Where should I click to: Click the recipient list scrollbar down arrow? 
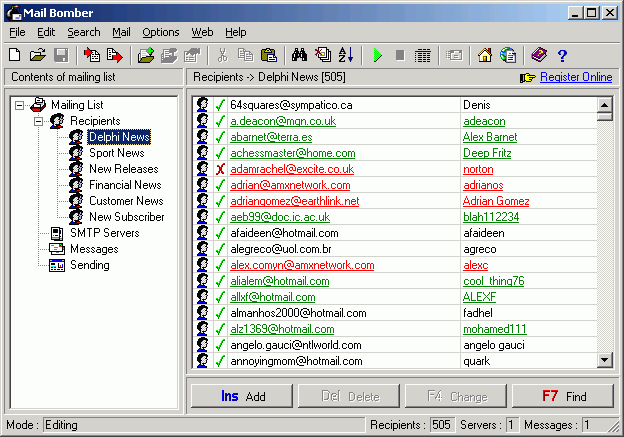[604, 360]
